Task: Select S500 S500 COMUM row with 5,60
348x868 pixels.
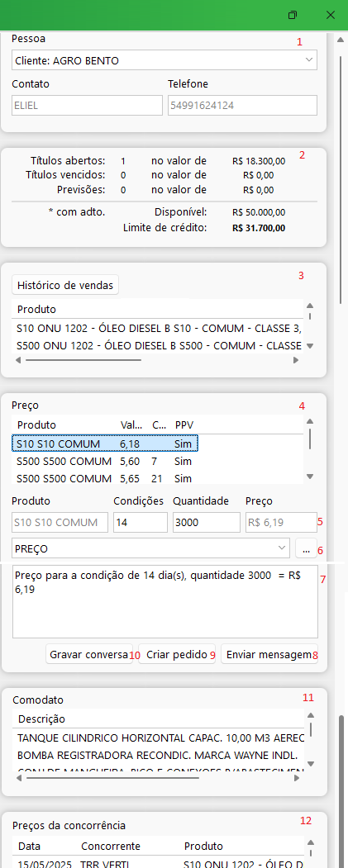Action: (x=105, y=461)
